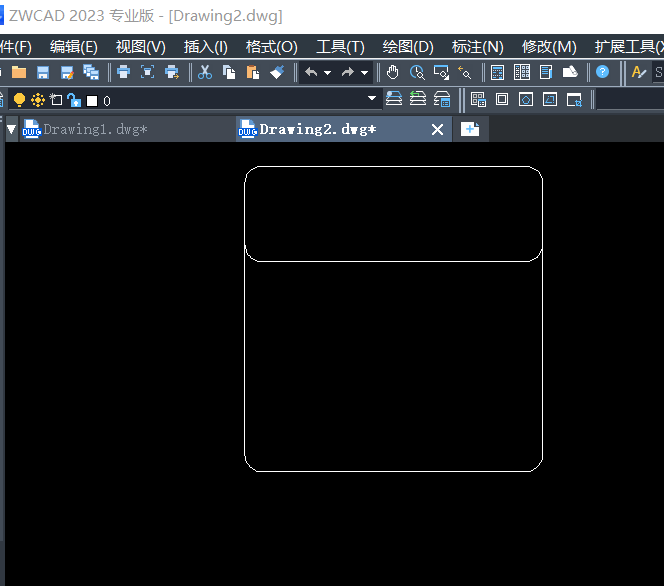Open the Redo history dropdown arrow
Viewport: 664px width, 586px height.
tap(364, 73)
